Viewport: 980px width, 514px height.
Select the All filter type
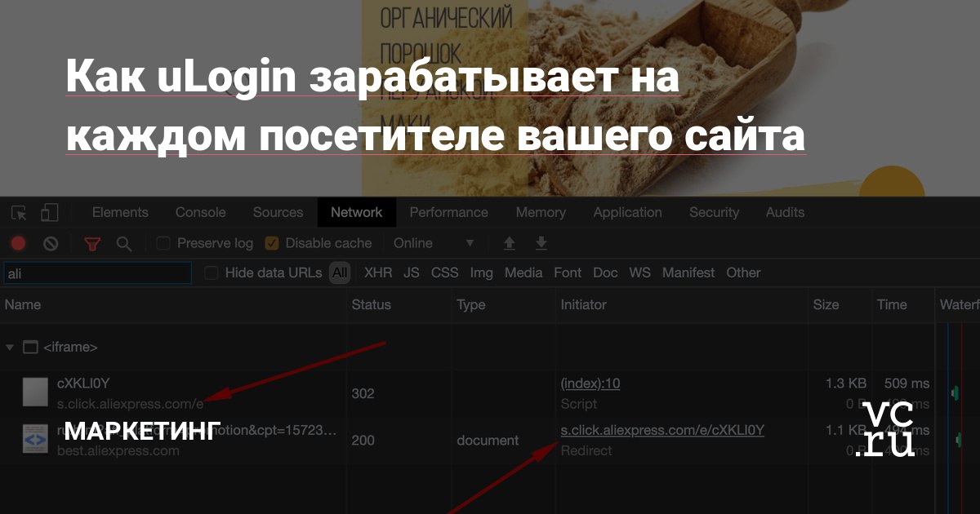tap(340, 273)
